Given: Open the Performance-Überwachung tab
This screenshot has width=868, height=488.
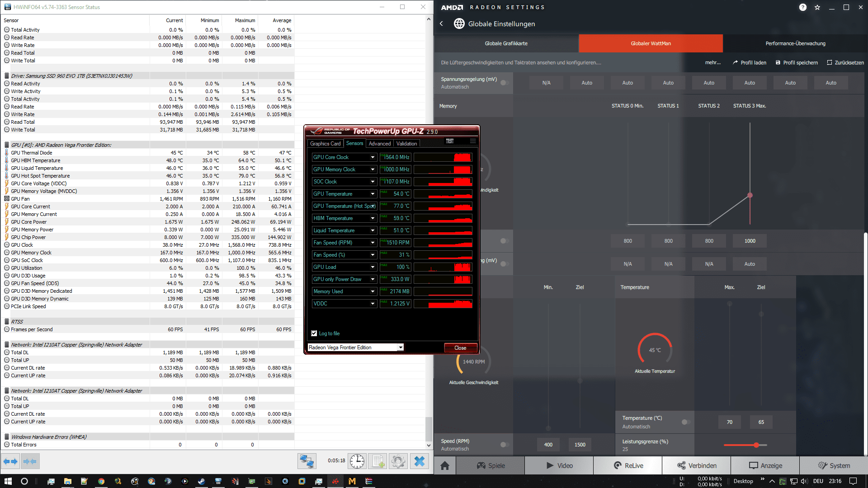Looking at the screenshot, I should click(x=795, y=43).
